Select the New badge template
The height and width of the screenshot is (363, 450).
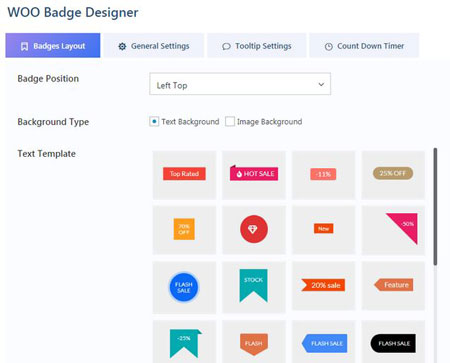[323, 230]
